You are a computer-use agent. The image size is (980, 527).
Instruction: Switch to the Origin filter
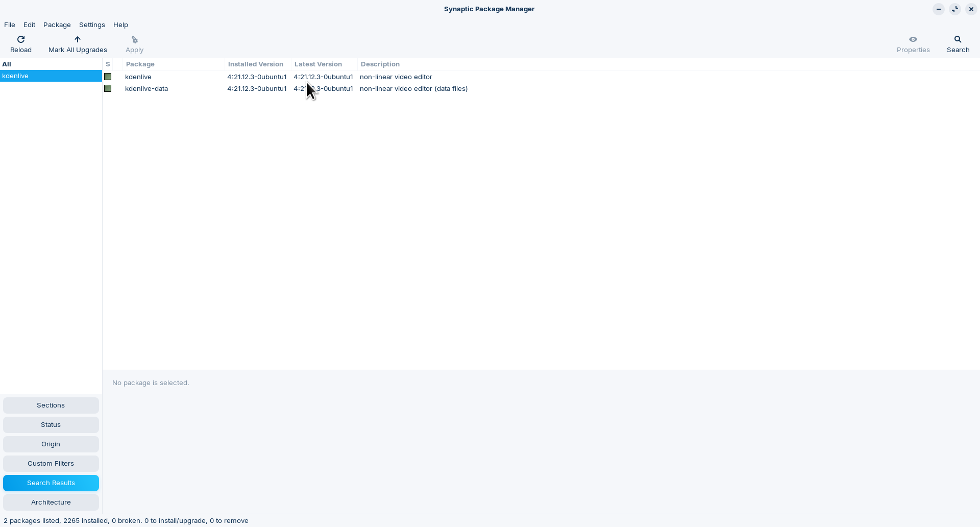[x=51, y=444]
